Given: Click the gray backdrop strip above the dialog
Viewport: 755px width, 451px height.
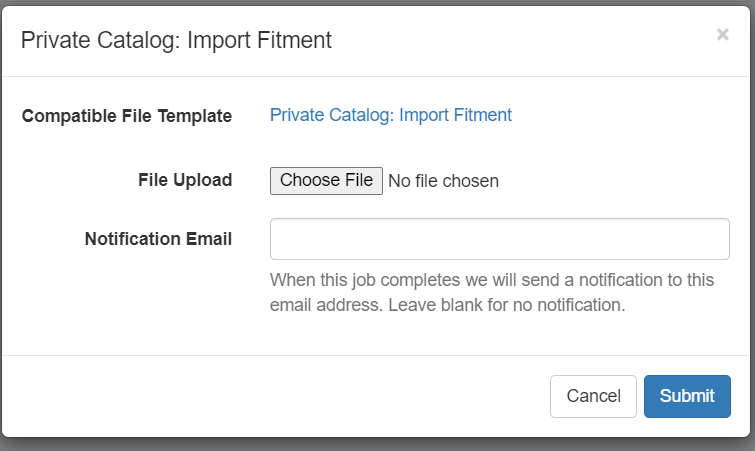Looking at the screenshot, I should (x=378, y=2).
